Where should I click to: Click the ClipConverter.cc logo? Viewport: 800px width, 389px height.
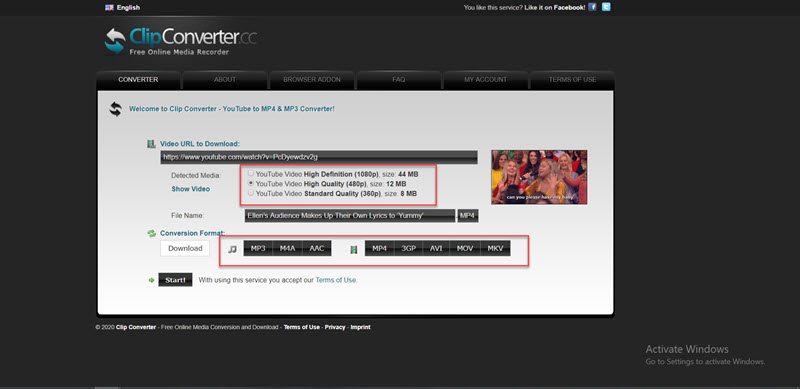point(180,41)
